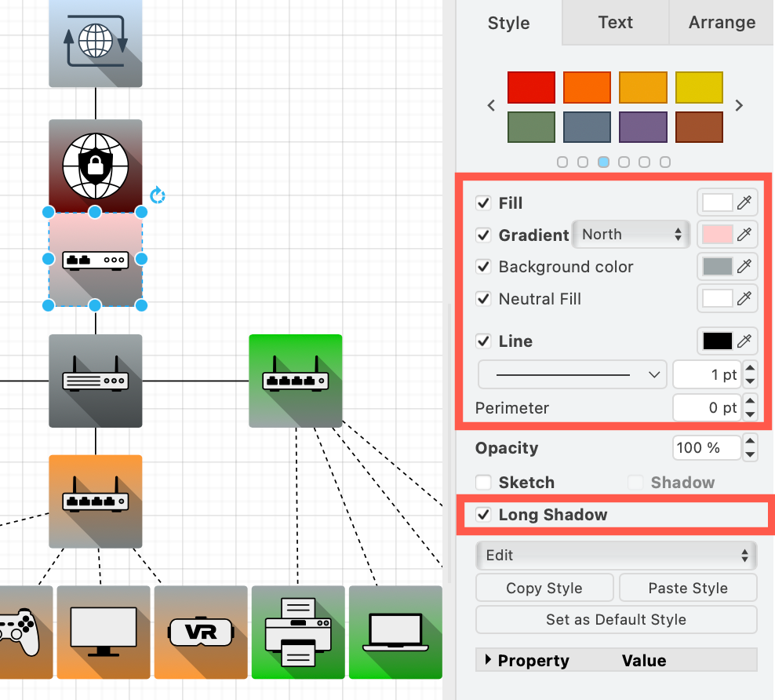Click the laptop shape in the bottom row
The height and width of the screenshot is (700, 775).
[x=395, y=632]
